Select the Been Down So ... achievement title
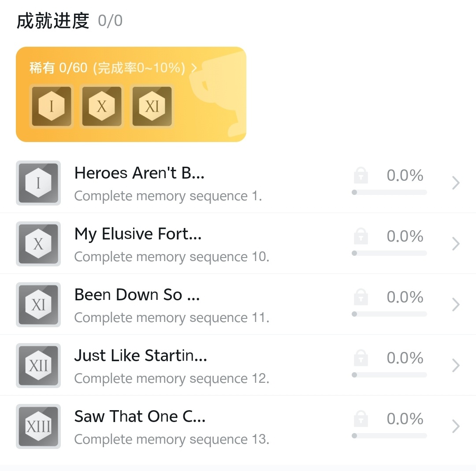The image size is (476, 471). pyautogui.click(x=137, y=295)
